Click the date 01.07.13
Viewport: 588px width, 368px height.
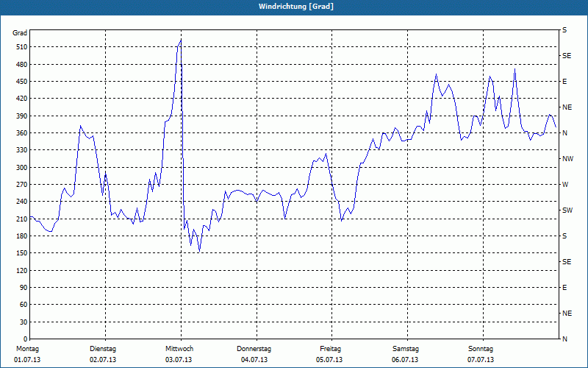(27, 360)
